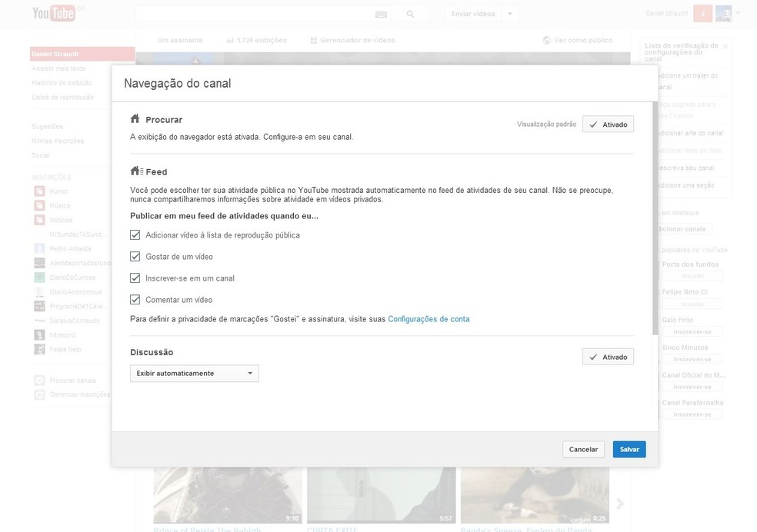Uncheck Gostar de um vídeo
The image size is (757, 532).
coord(135,256)
